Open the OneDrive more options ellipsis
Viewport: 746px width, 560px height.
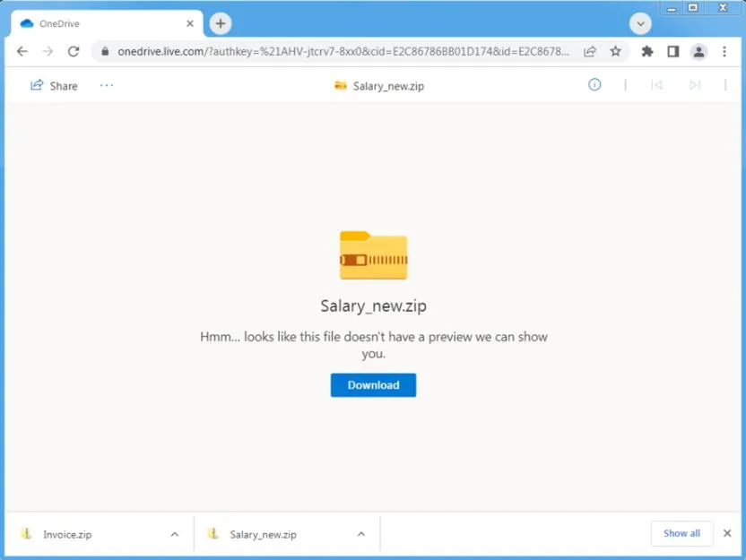coord(107,86)
